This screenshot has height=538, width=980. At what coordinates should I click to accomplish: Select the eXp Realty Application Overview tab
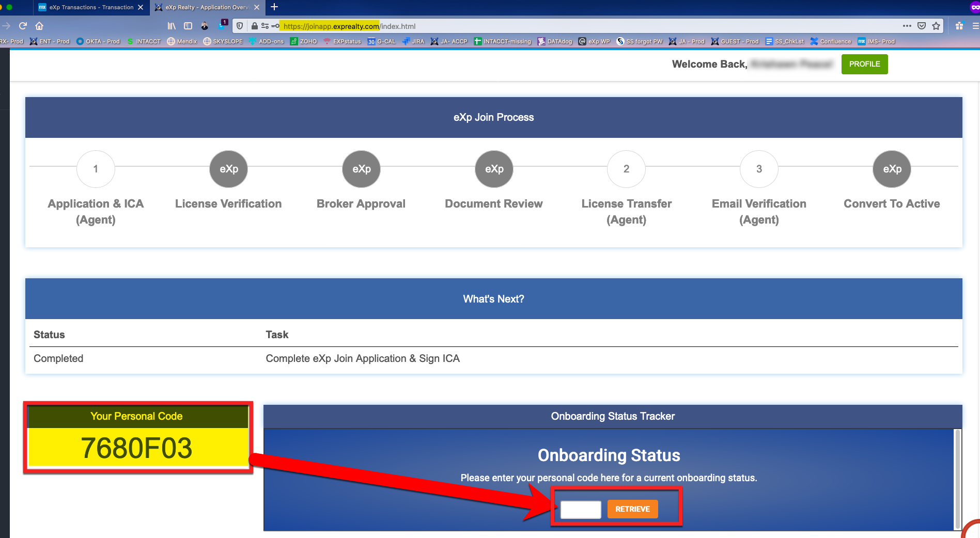tap(207, 7)
